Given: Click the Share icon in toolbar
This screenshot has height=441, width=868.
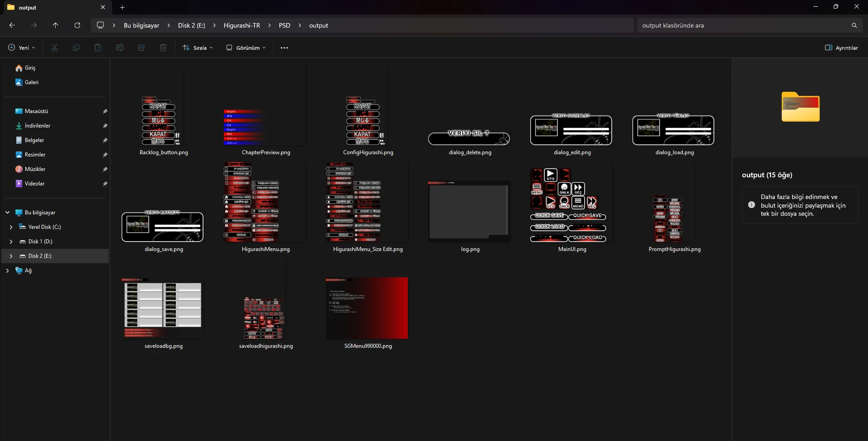Looking at the screenshot, I should (x=142, y=47).
